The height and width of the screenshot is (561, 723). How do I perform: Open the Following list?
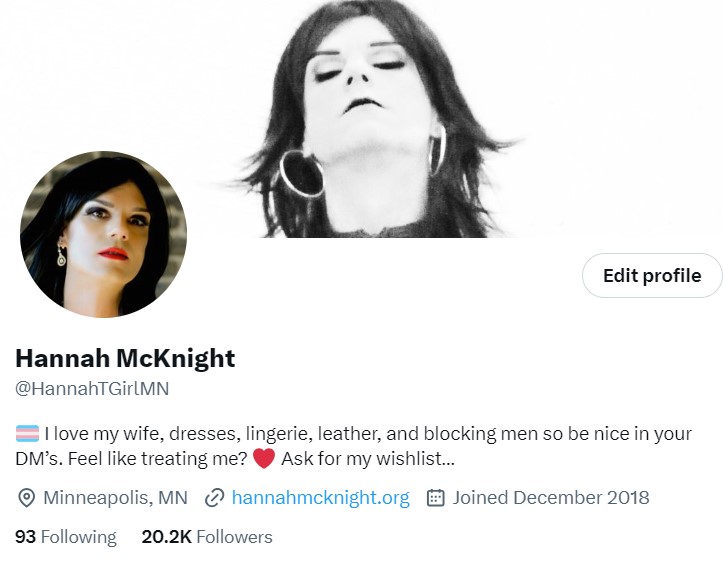click(x=65, y=537)
